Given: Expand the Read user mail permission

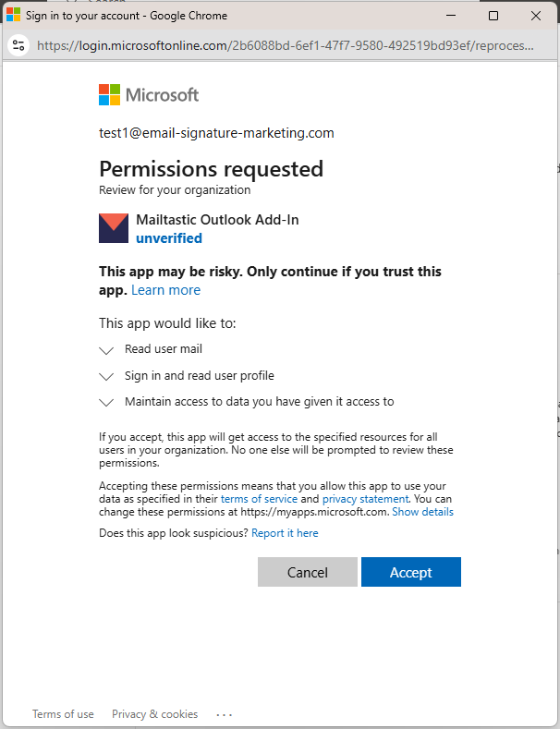Looking at the screenshot, I should 106,350.
